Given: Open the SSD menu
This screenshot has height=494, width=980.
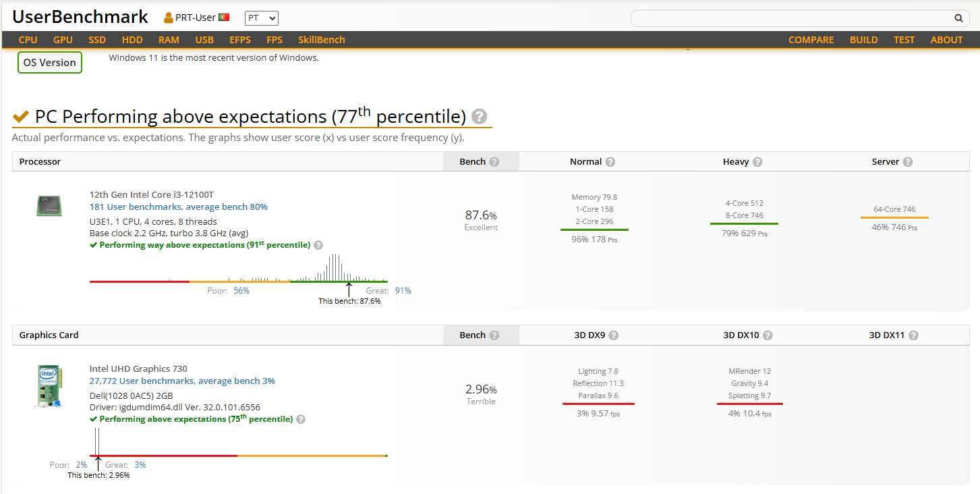Looking at the screenshot, I should click(x=97, y=40).
